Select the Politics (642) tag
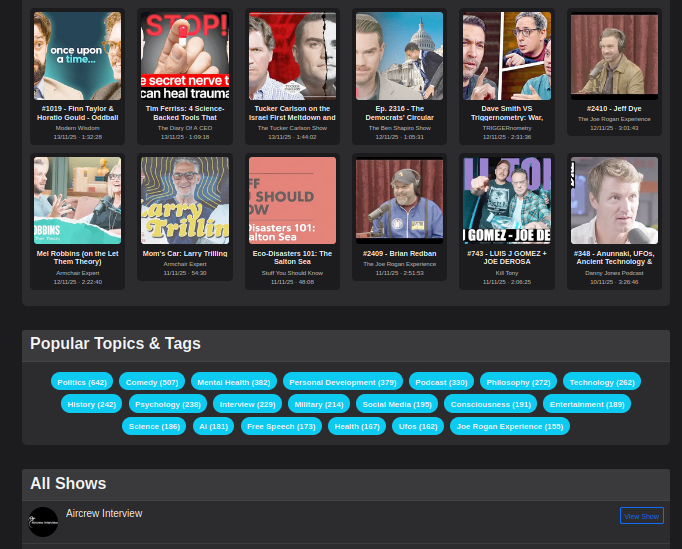The width and height of the screenshot is (682, 549). tap(82, 382)
